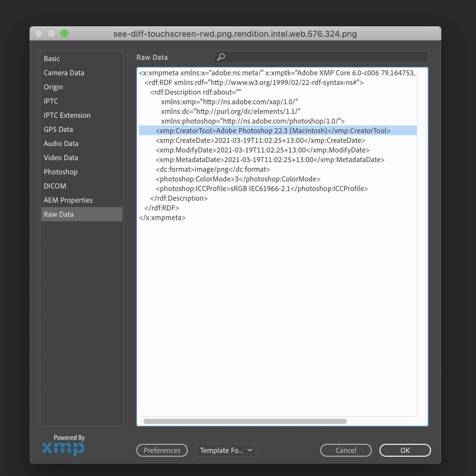Click the xmlns:dc namespace line
The width and height of the screenshot is (476, 476).
pyautogui.click(x=231, y=111)
